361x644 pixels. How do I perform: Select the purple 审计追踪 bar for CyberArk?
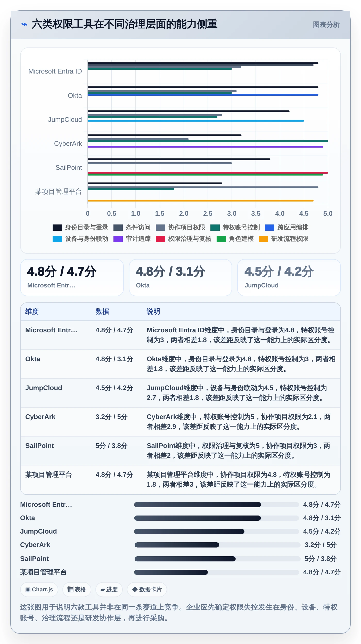click(x=205, y=147)
